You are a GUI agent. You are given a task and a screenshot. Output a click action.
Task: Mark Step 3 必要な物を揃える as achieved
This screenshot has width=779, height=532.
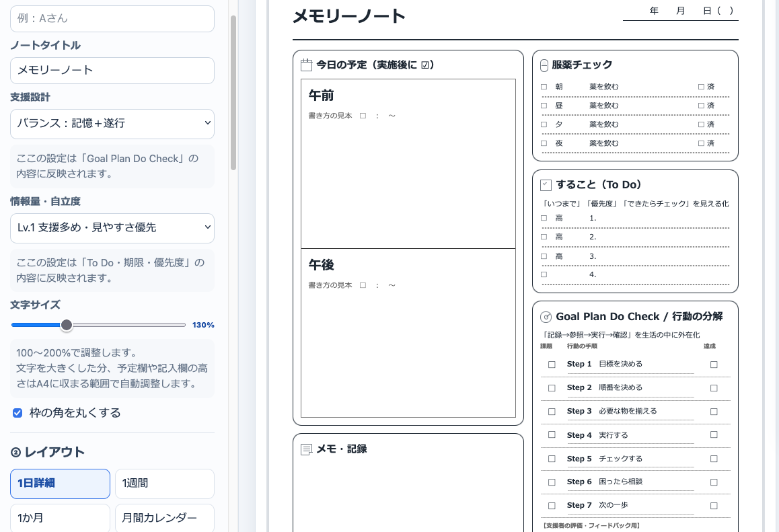(x=714, y=412)
